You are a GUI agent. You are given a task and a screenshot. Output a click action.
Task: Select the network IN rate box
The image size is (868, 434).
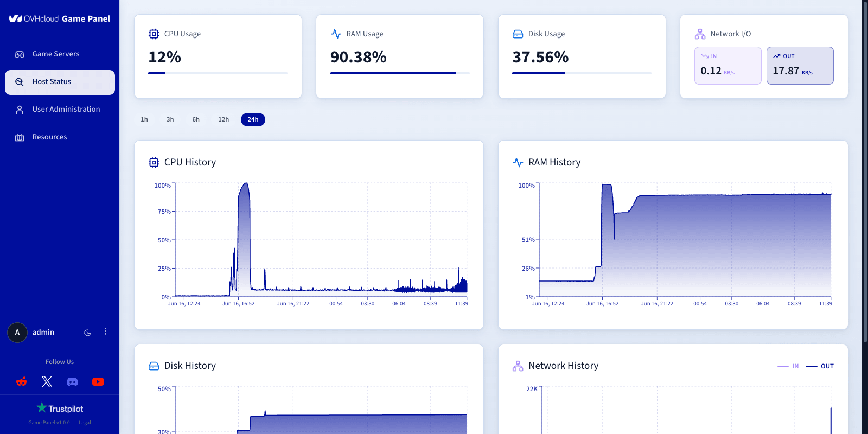tap(728, 66)
